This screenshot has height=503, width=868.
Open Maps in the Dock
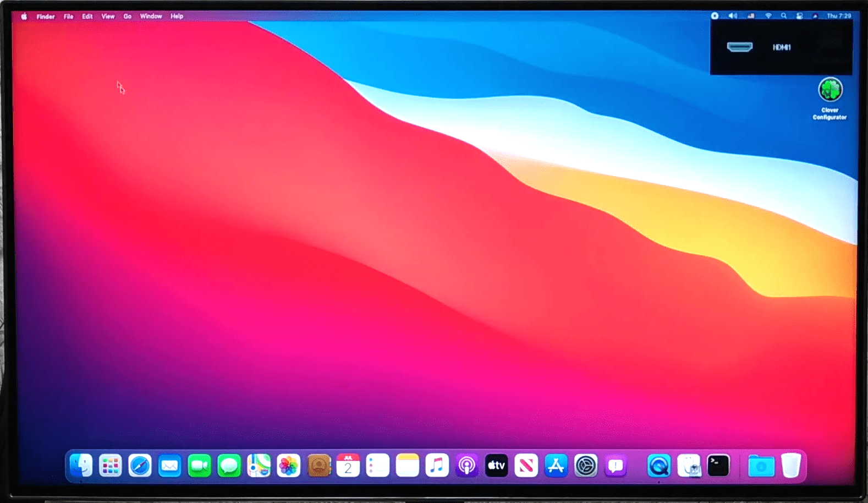click(x=259, y=466)
